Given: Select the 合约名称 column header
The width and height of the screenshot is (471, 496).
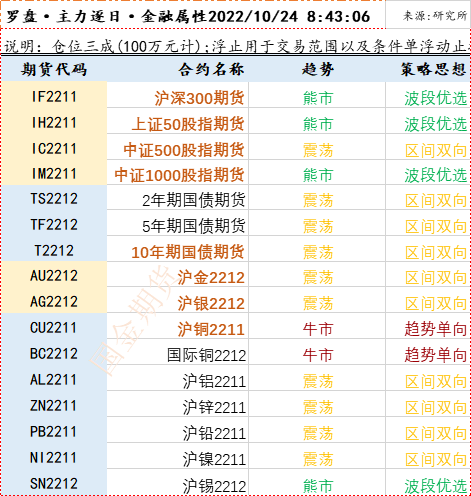Looking at the screenshot, I should (x=211, y=70).
